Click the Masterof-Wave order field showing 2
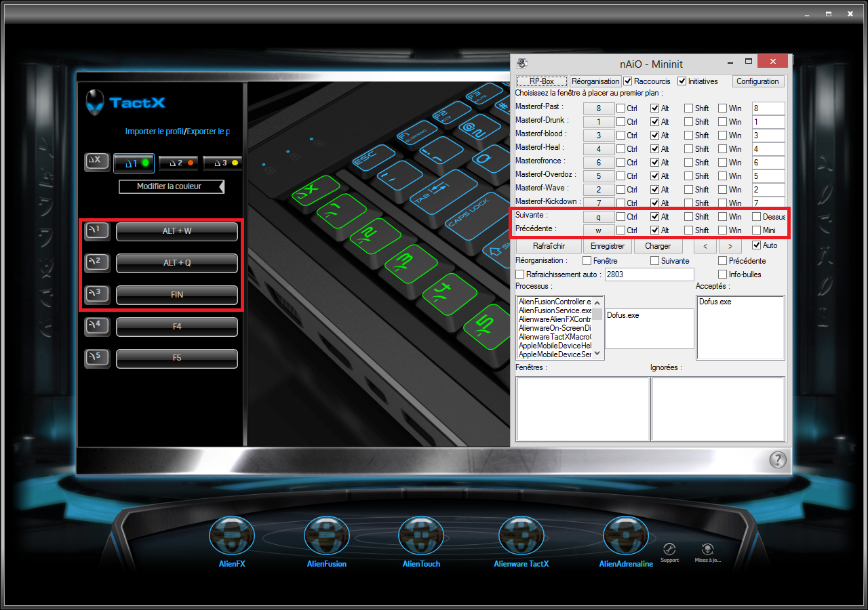Image resolution: width=868 pixels, height=610 pixels. [x=768, y=190]
